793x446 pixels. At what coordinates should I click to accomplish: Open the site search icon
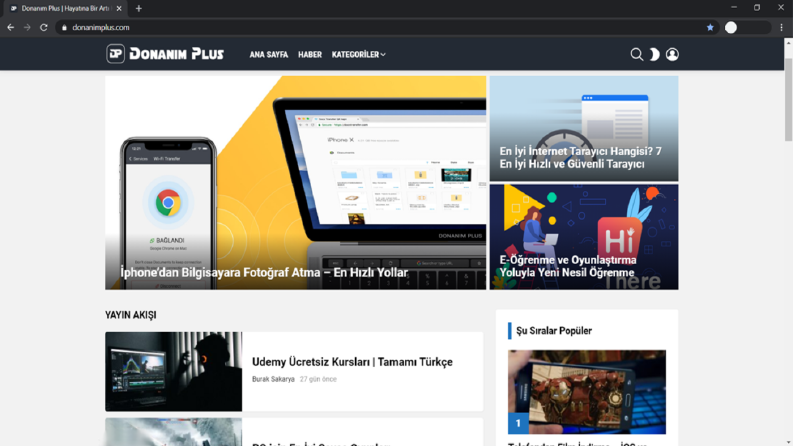click(x=637, y=54)
